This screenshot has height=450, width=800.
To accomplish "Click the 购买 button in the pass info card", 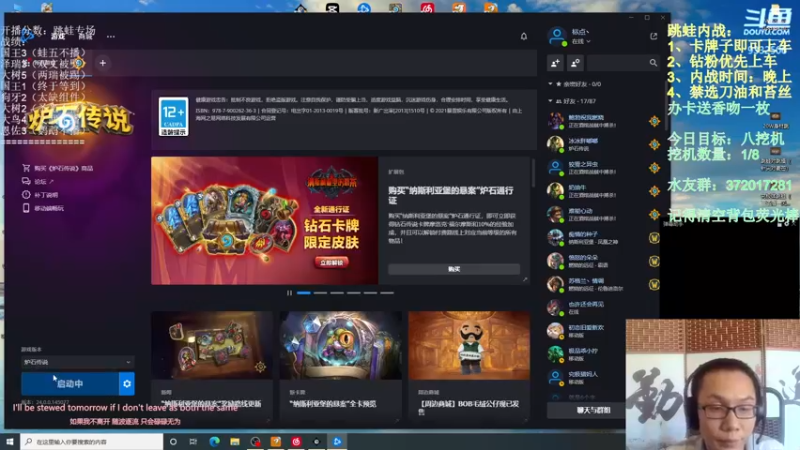I will tap(454, 269).
